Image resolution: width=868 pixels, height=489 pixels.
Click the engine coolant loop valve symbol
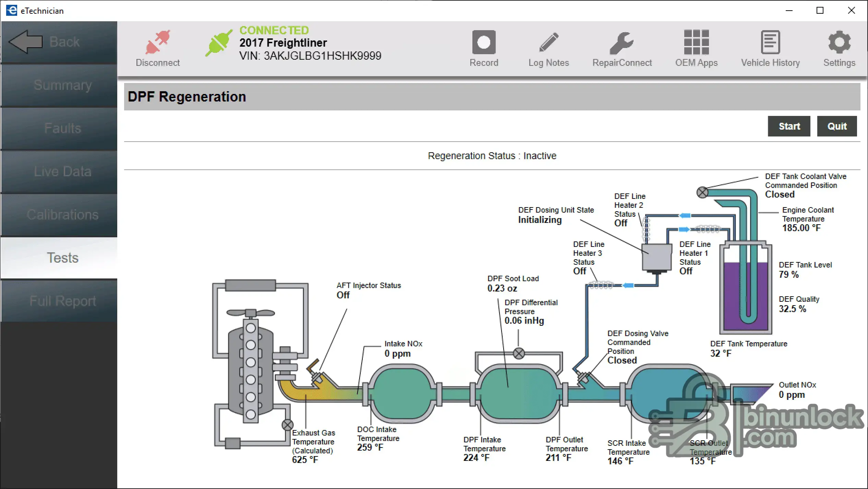287,425
